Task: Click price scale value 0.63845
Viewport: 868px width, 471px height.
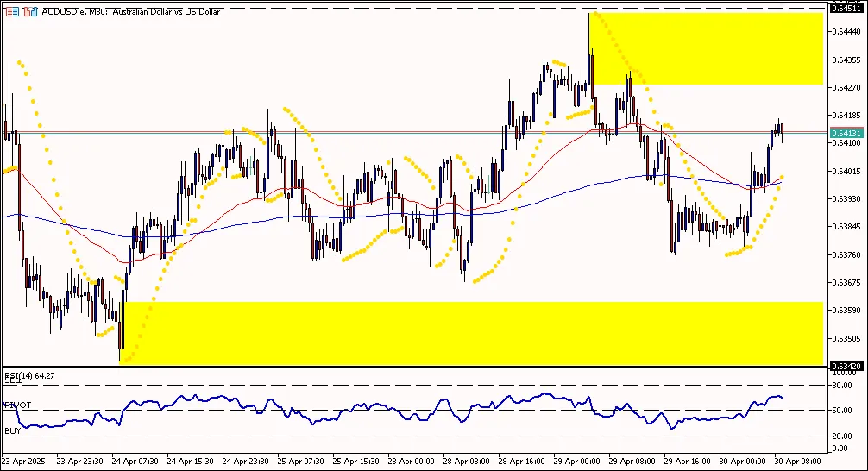Action: click(846, 226)
